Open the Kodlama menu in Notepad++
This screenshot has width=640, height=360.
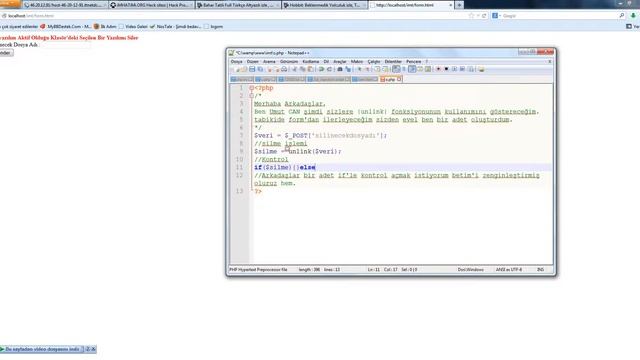[311, 62]
